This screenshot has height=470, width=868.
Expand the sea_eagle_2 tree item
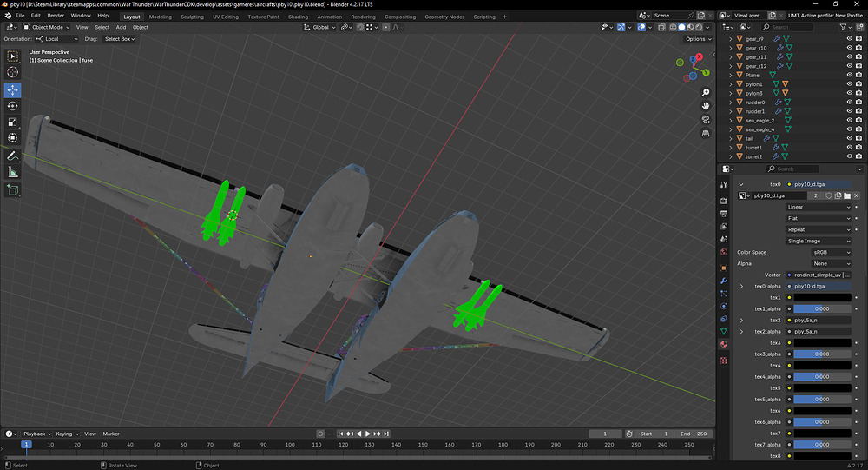click(731, 121)
